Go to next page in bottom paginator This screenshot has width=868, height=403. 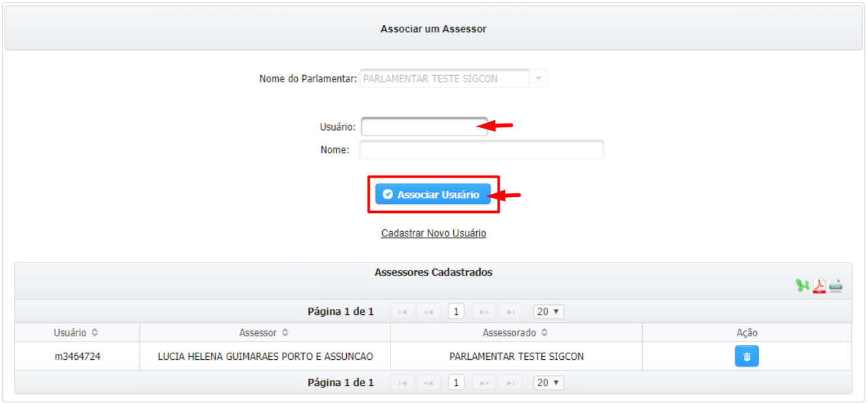click(x=484, y=383)
